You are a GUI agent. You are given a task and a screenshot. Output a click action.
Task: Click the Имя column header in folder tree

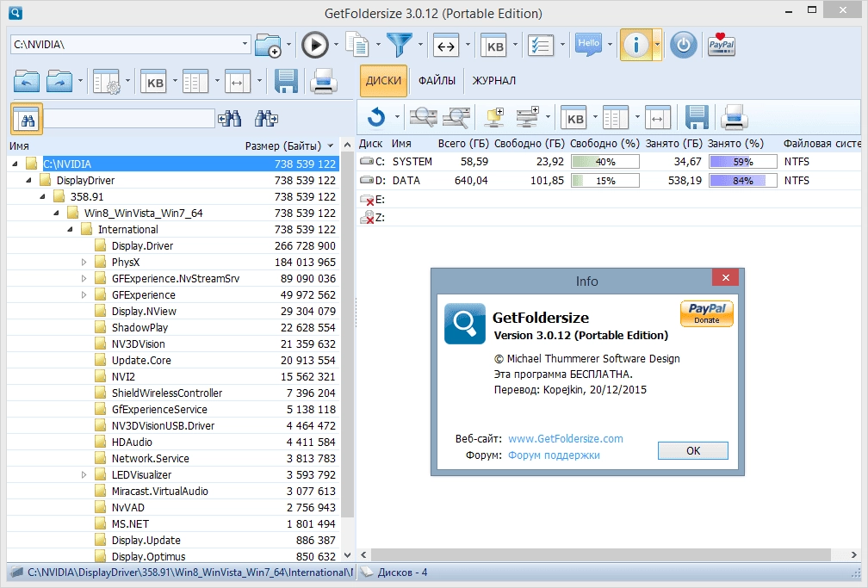point(19,145)
